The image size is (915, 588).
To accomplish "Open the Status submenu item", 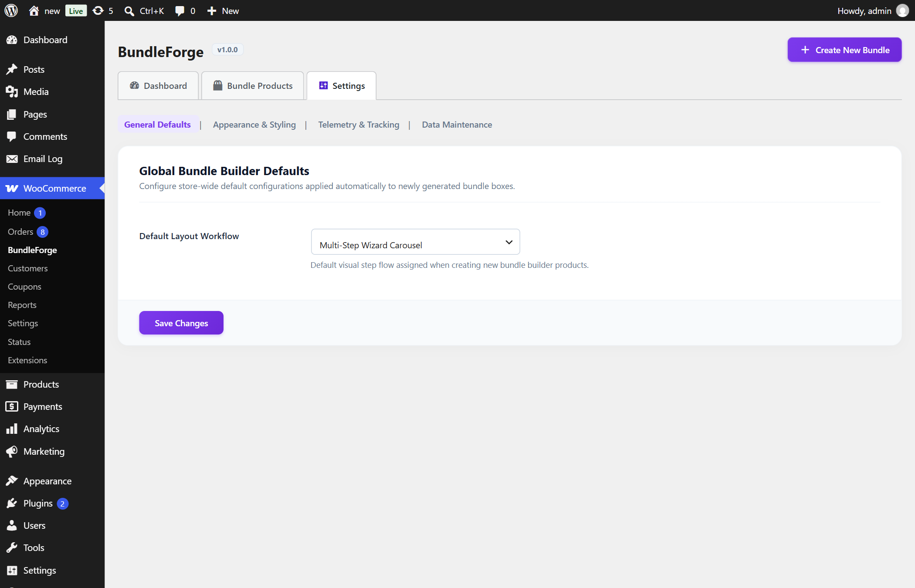I will [19, 342].
